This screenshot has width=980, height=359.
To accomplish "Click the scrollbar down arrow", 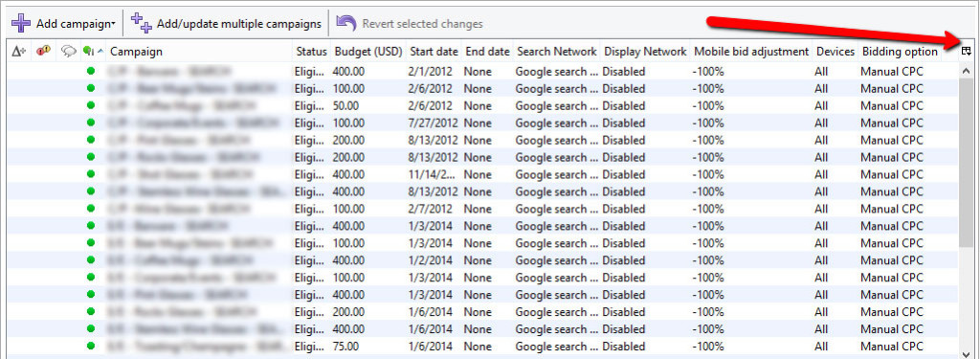I will coord(967,354).
